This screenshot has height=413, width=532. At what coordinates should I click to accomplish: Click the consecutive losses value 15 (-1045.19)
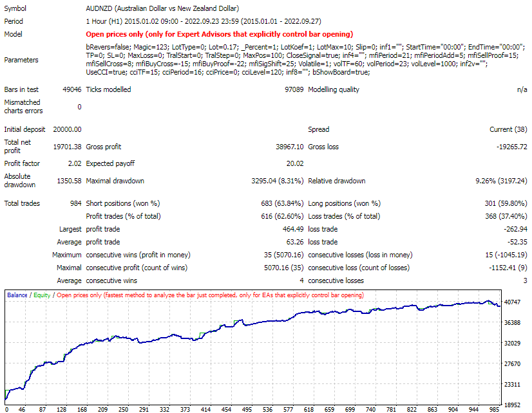[x=506, y=255]
